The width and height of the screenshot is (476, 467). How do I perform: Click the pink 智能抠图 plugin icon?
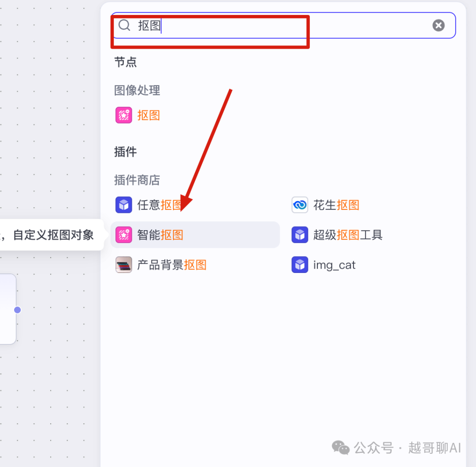tap(124, 235)
